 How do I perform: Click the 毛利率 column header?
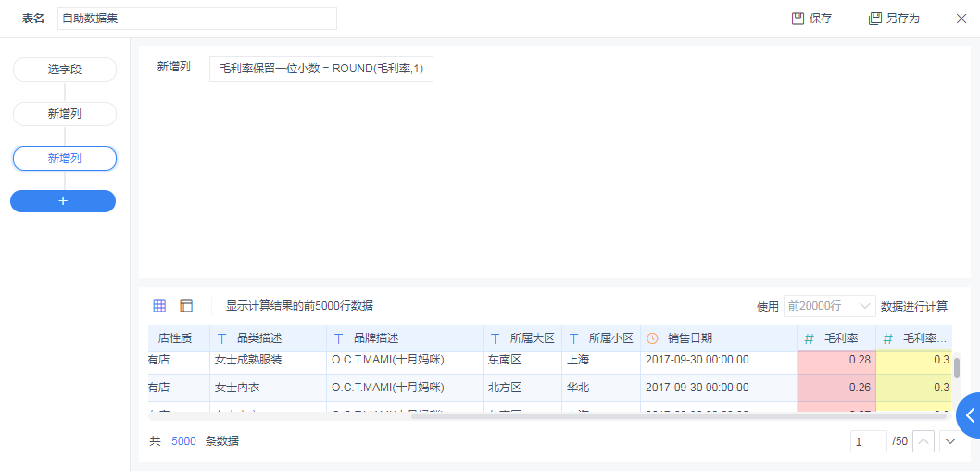[x=836, y=338]
